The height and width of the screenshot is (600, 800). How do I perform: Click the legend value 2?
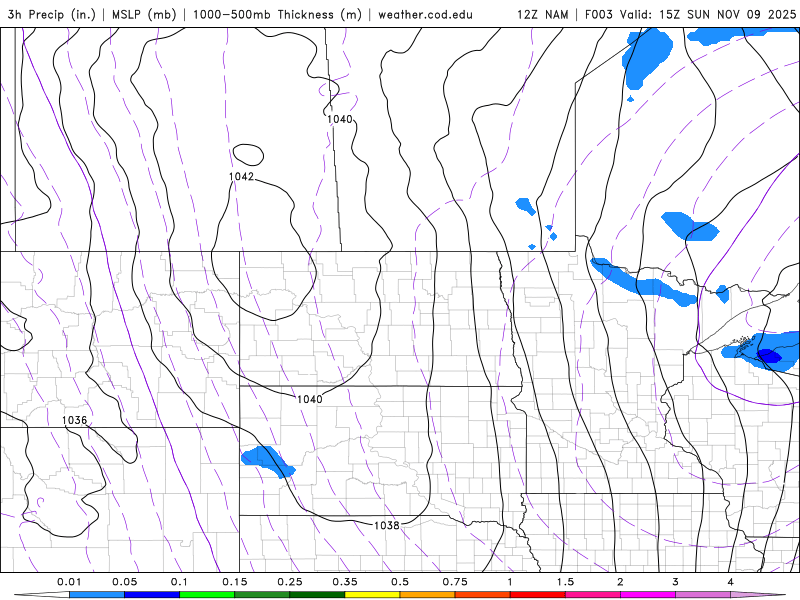point(620,582)
